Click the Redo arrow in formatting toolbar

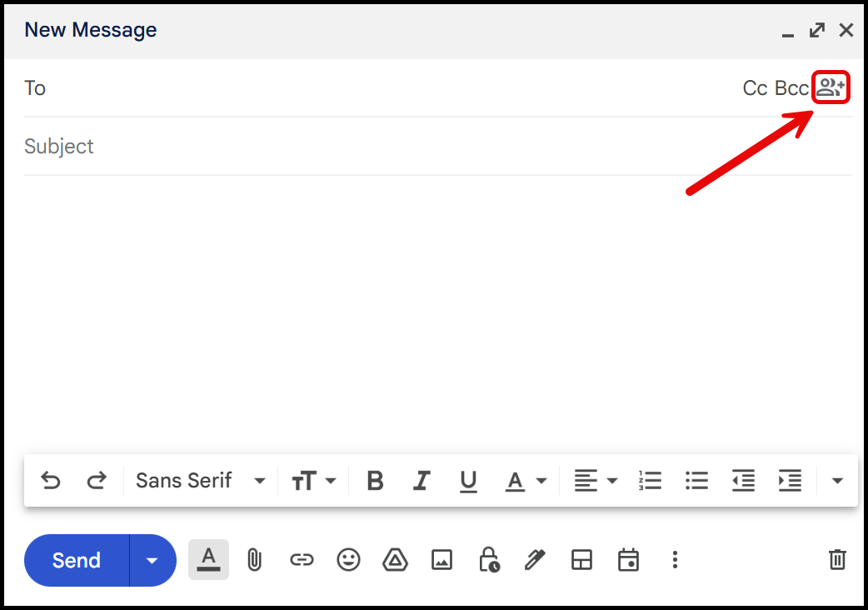(97, 481)
